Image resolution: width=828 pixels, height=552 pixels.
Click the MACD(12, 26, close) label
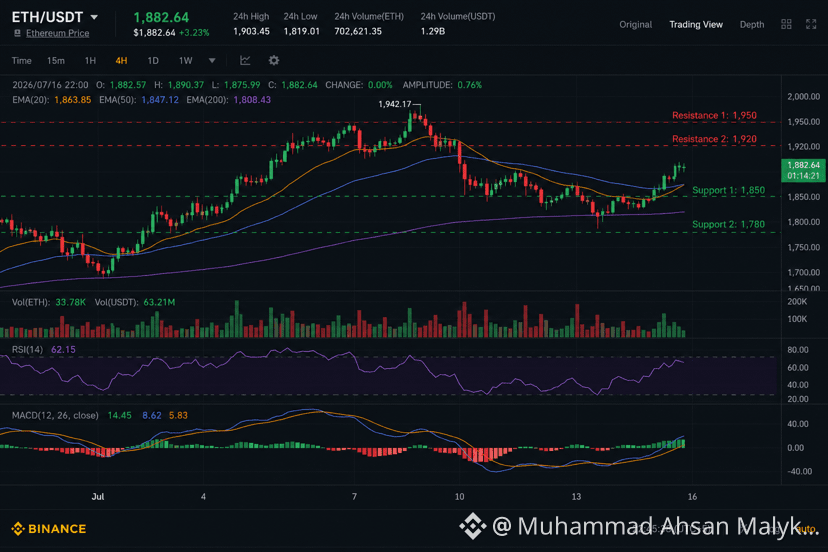pyautogui.click(x=55, y=416)
